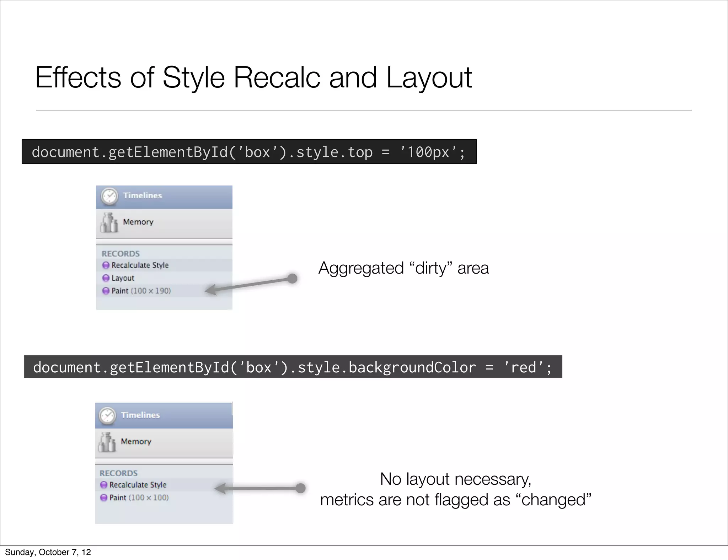Image resolution: width=728 pixels, height=560 pixels.
Task: Click the Memory weights icon in lower panel
Action: coord(107,442)
